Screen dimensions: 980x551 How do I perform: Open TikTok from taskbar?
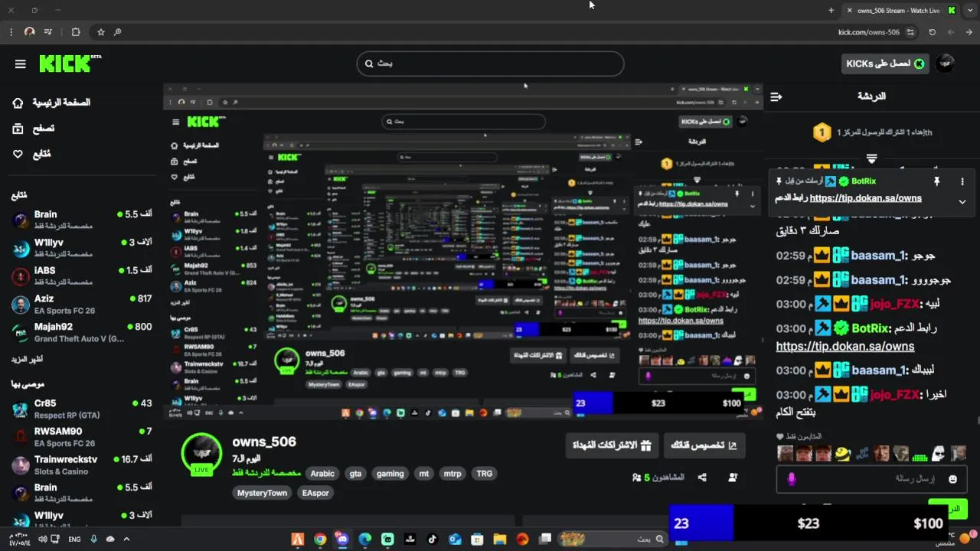(x=432, y=540)
